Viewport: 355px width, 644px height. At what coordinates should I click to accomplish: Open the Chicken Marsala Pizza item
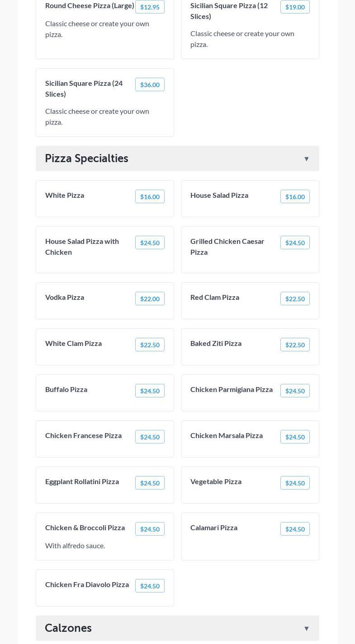[227, 436]
